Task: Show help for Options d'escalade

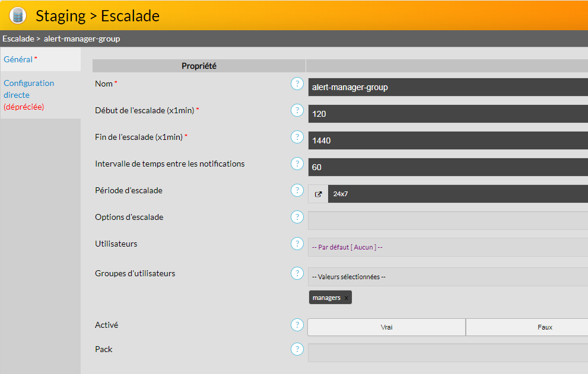Action: point(297,217)
